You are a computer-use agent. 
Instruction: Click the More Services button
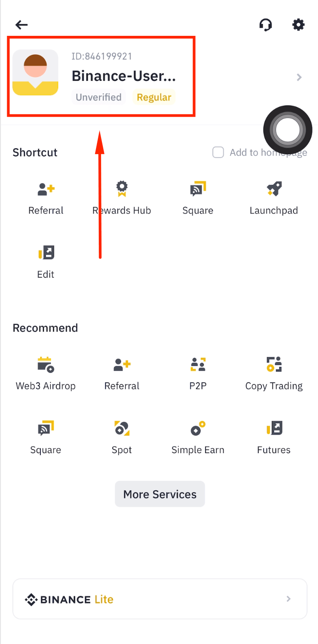pos(160,494)
